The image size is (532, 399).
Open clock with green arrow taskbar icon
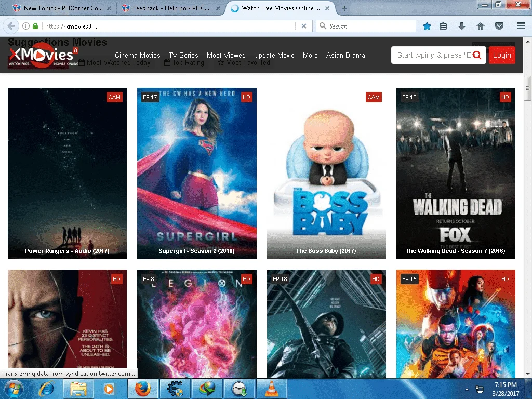click(x=239, y=389)
